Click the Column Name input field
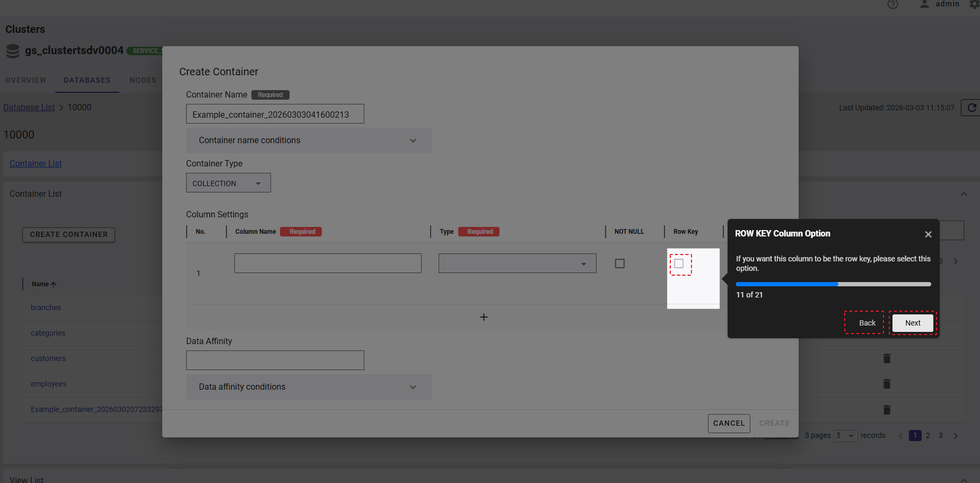 point(328,264)
